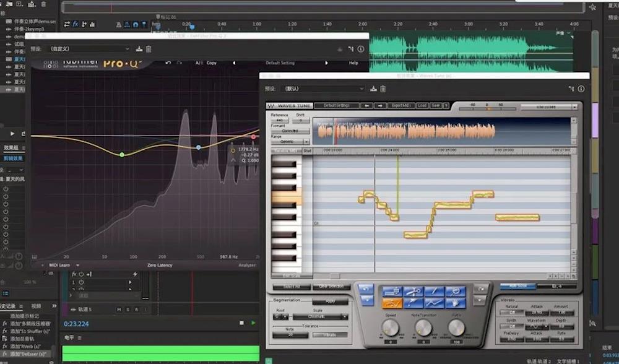Click import file icon in Files panel
The image size is (619, 364).
9,4
